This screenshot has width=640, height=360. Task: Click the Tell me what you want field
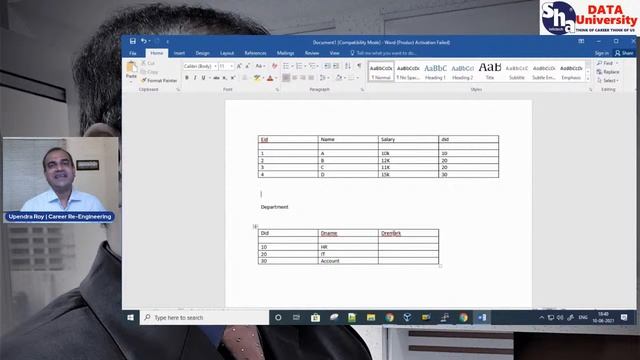383,53
